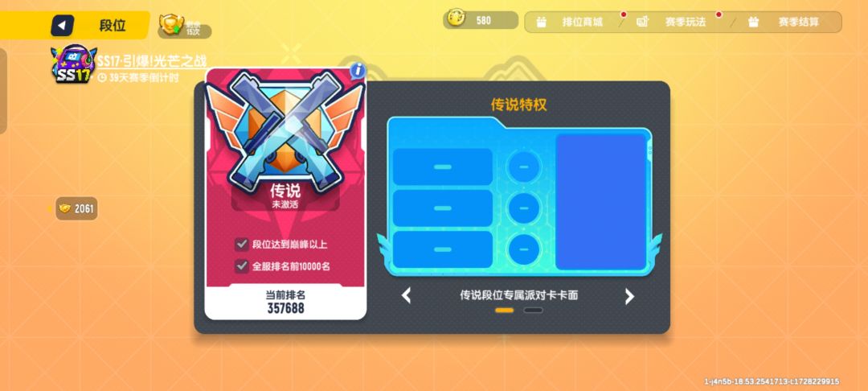Toggle the 全服排名前10000名 checkbox
Image resolution: width=868 pixels, height=391 pixels.
coord(242,265)
